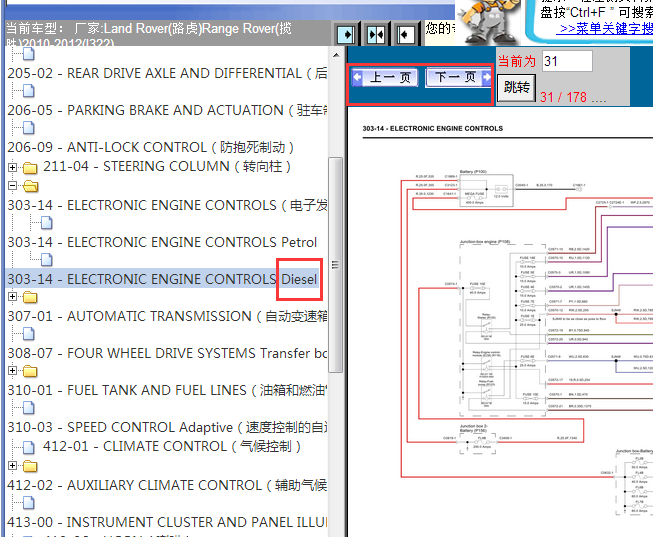
Task: Click folder icon above 310-01 FUEL TANK
Action: [x=30, y=371]
